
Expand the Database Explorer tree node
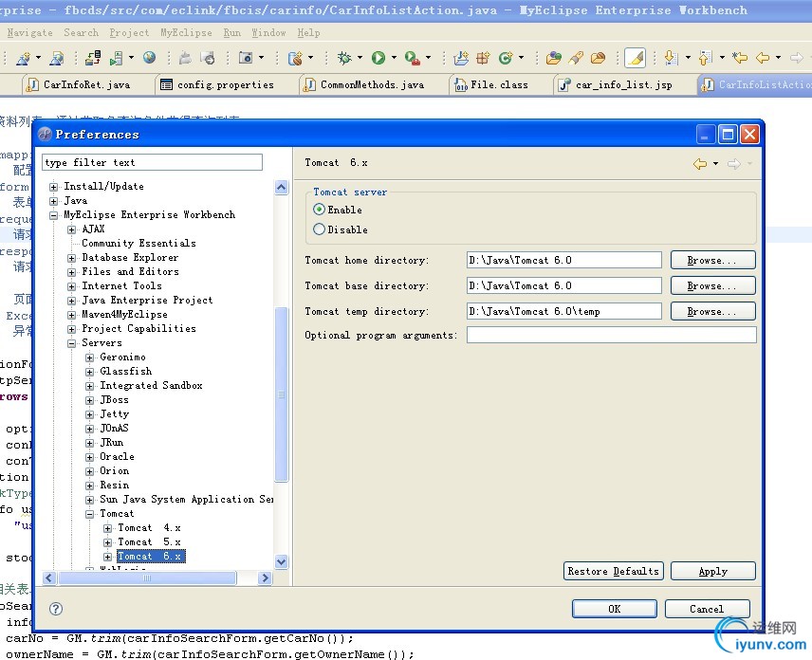(x=71, y=258)
